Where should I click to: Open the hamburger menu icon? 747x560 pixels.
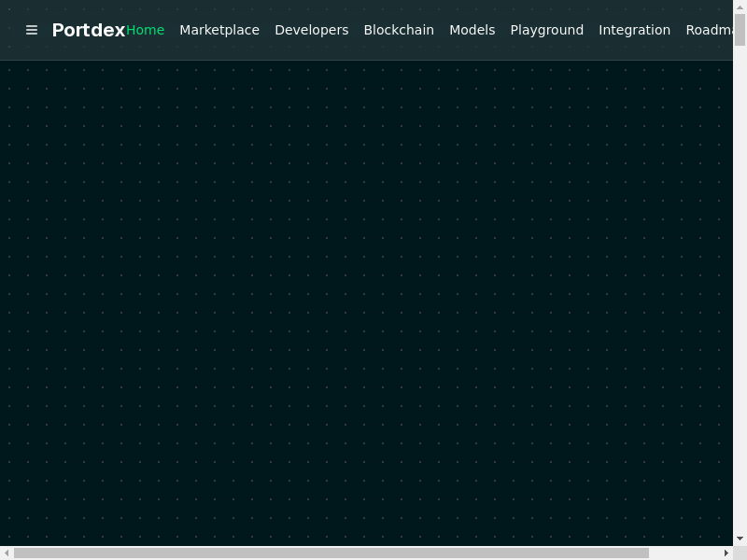pyautogui.click(x=32, y=30)
